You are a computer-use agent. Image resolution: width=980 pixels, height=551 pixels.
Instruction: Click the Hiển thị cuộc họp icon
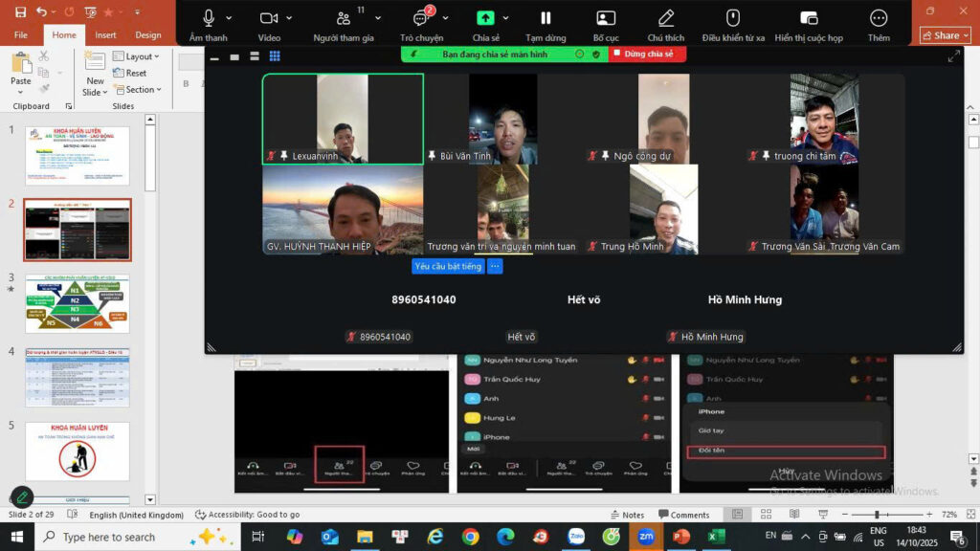tap(809, 18)
